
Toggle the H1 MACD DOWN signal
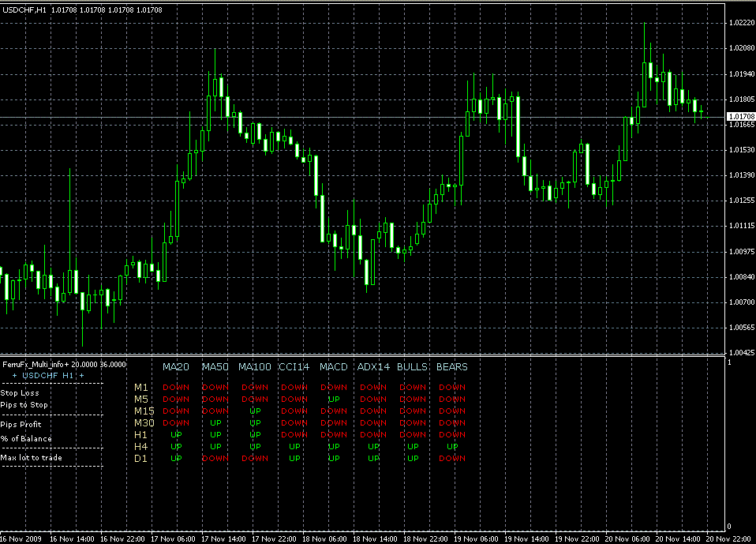tap(333, 434)
